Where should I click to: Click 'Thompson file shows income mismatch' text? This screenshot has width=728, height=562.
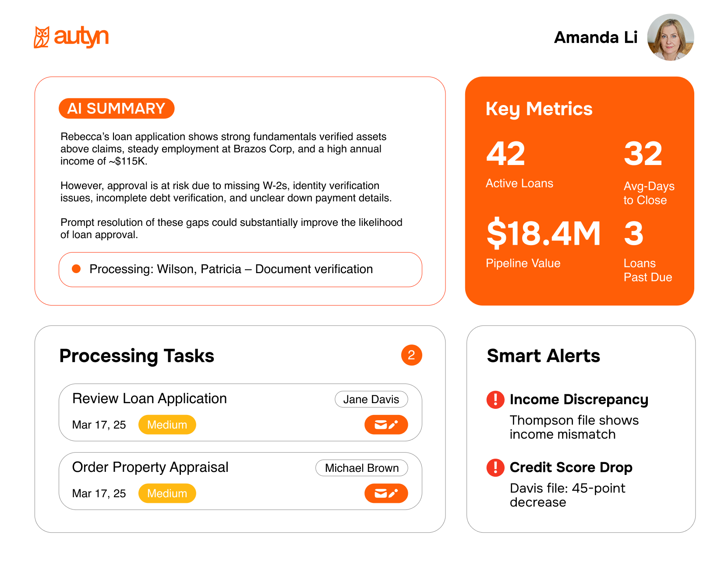pos(574,427)
